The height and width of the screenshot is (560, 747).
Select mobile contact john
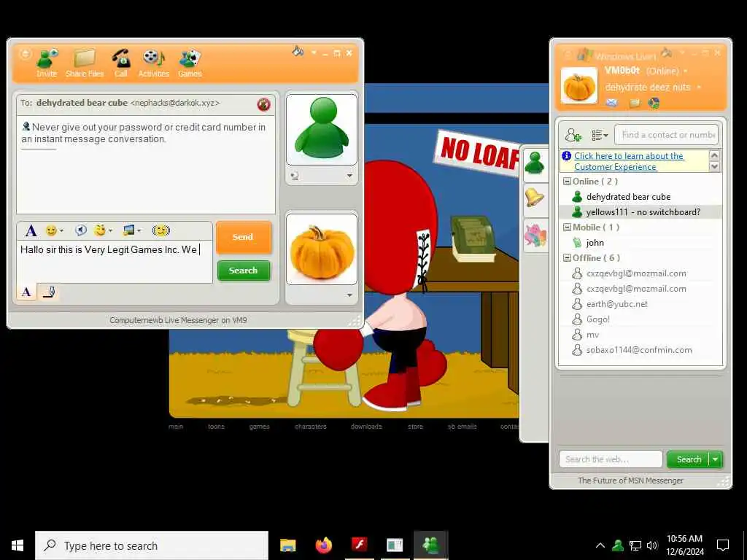coord(640,243)
